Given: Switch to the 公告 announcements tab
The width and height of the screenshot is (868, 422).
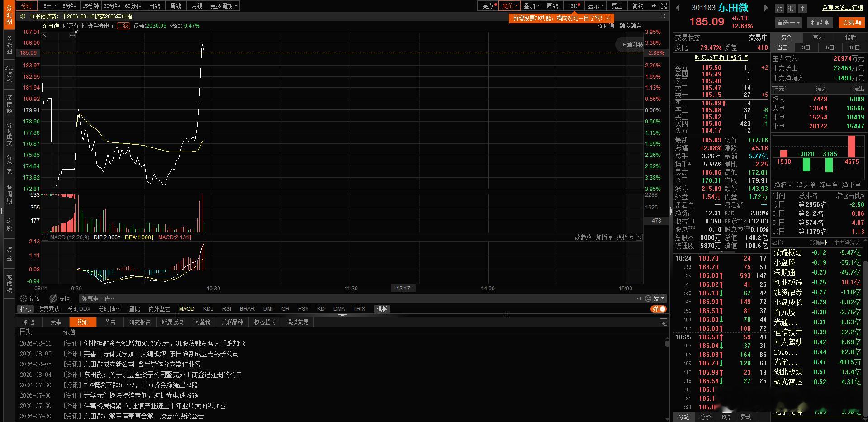Looking at the screenshot, I should click(x=110, y=322).
